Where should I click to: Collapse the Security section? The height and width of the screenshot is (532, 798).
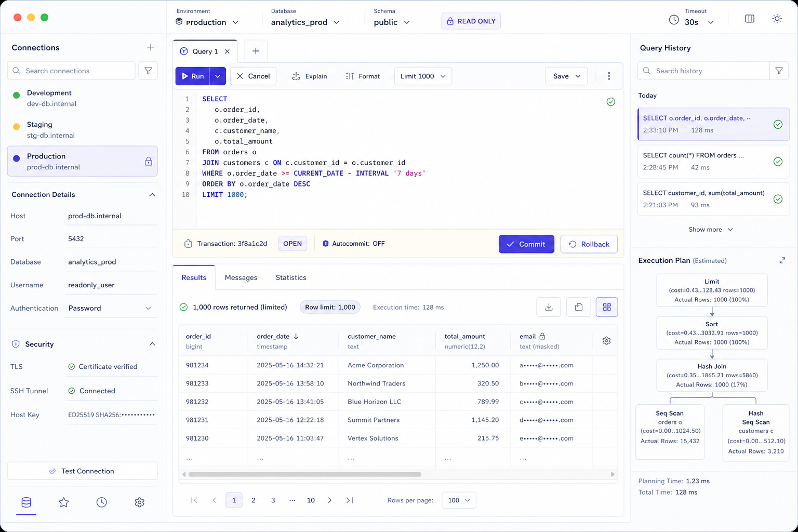152,344
